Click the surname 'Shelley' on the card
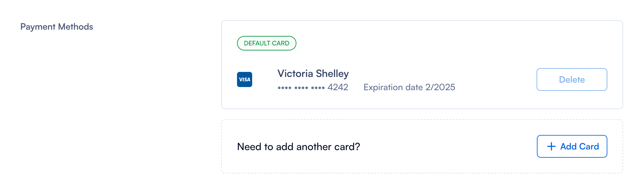This screenshot has width=644, height=193. pos(332,73)
